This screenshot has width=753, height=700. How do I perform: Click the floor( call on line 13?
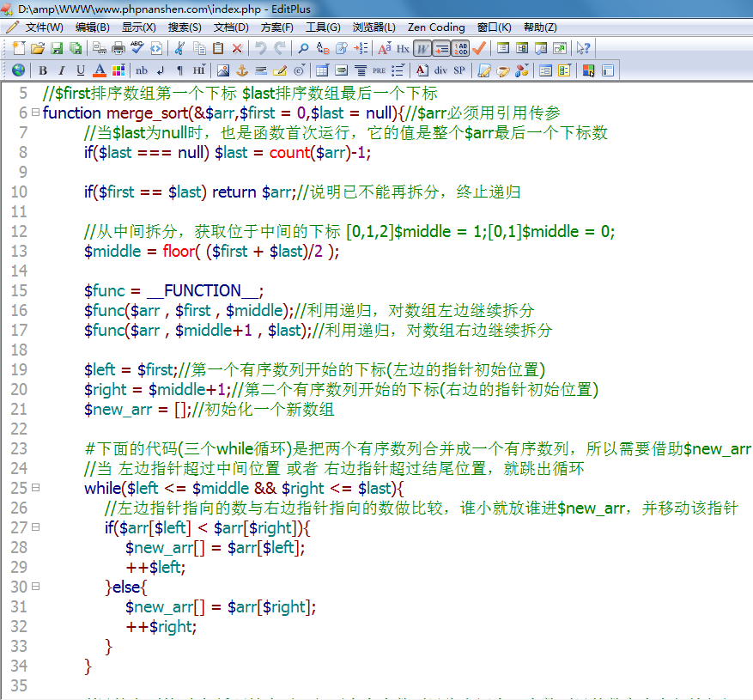click(x=181, y=252)
